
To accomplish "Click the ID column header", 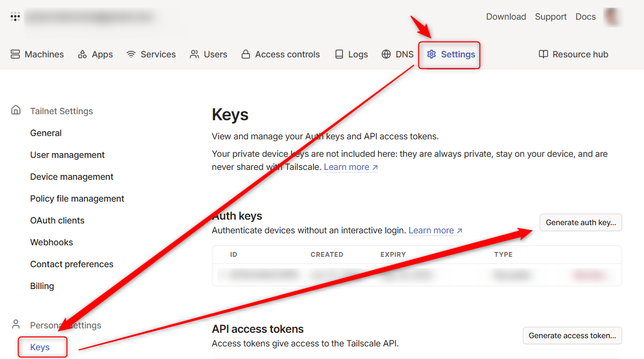I will (x=234, y=255).
